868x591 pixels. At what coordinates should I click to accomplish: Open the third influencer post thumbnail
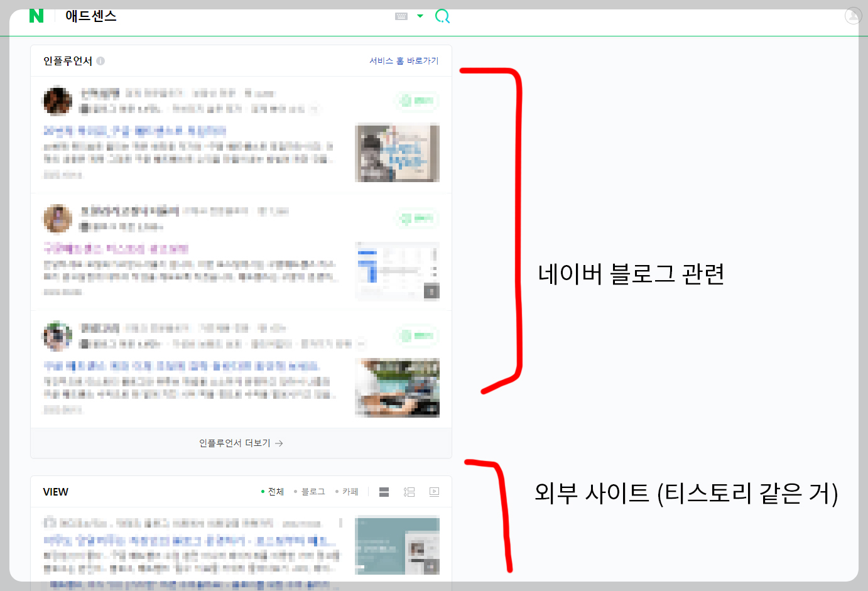pos(397,388)
